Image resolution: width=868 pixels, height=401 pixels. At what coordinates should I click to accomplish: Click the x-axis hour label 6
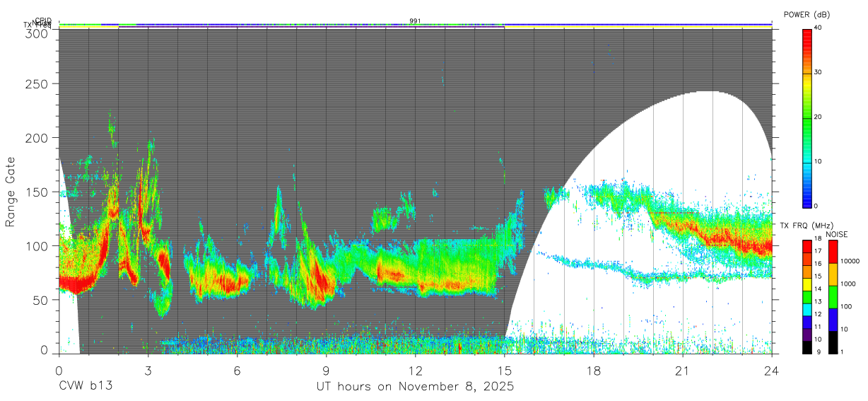237,370
